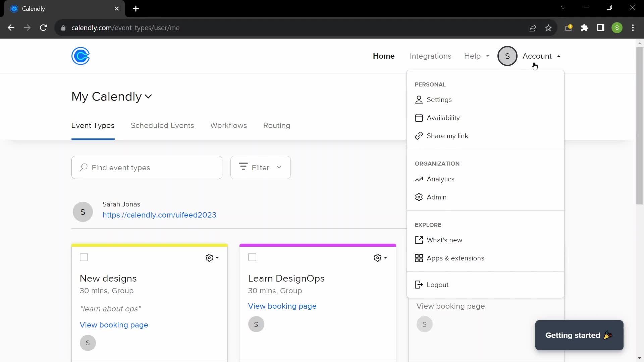Select the Share my link icon
Viewport: 644px width, 362px height.
(419, 136)
